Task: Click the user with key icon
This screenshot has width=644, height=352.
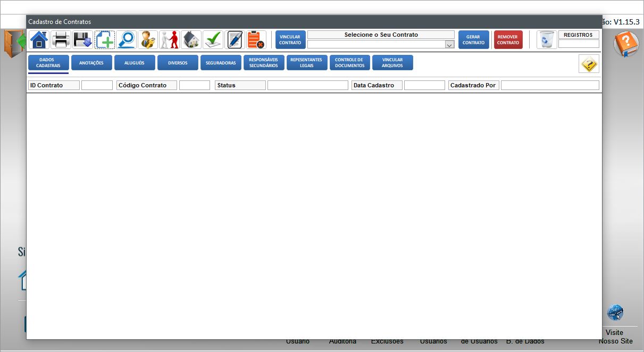Action: pos(148,40)
